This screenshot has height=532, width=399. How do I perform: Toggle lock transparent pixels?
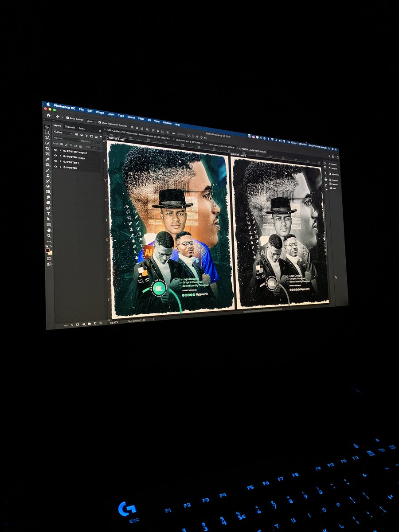click(62, 144)
